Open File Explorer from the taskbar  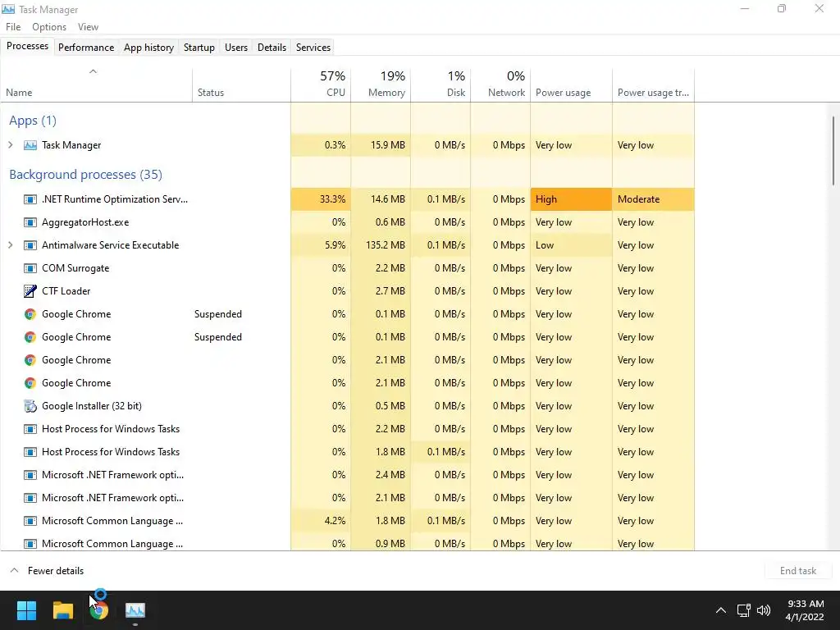[63, 610]
